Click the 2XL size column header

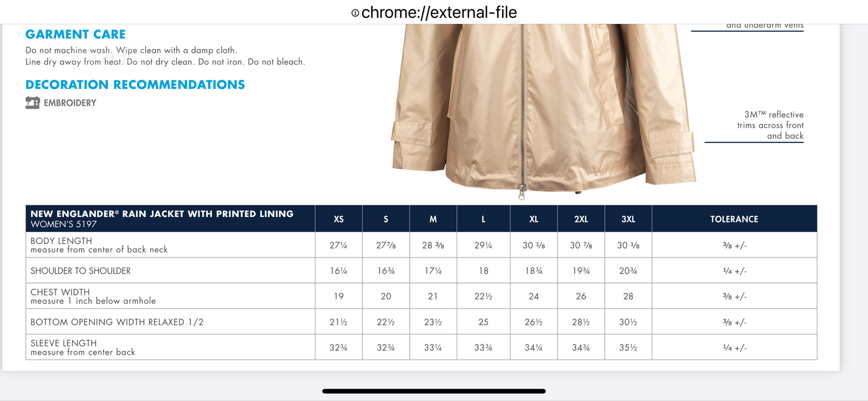click(x=581, y=219)
